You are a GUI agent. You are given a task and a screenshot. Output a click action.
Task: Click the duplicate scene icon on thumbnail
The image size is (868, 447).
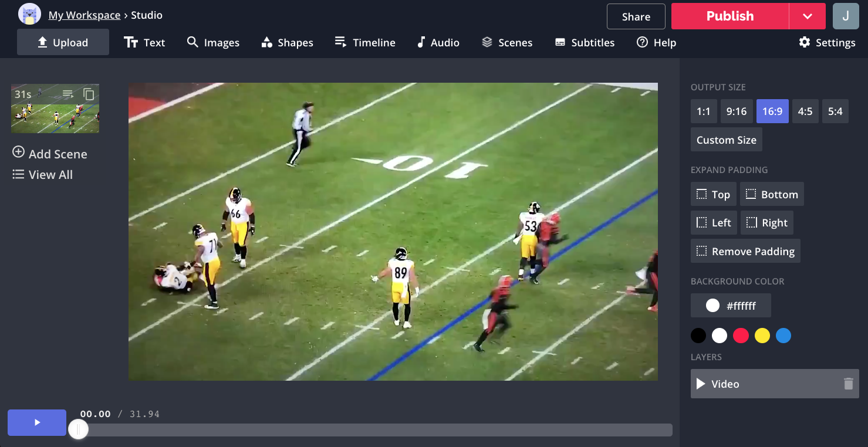[89, 94]
